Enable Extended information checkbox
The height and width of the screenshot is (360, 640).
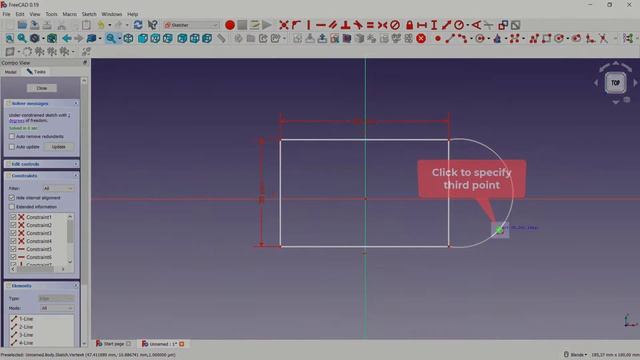12,207
